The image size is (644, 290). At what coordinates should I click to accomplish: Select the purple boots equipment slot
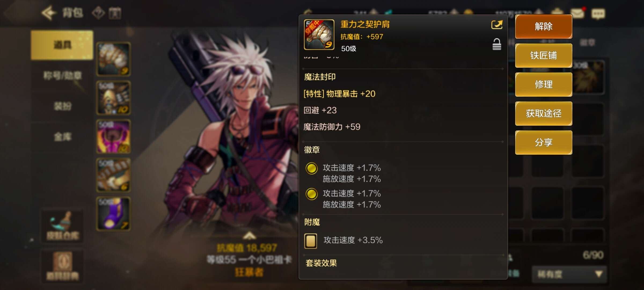pyautogui.click(x=114, y=214)
